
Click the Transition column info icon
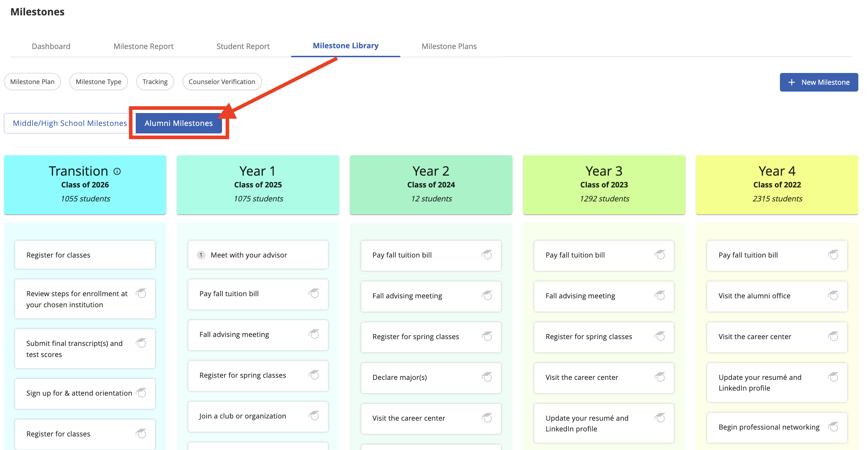[x=117, y=171]
